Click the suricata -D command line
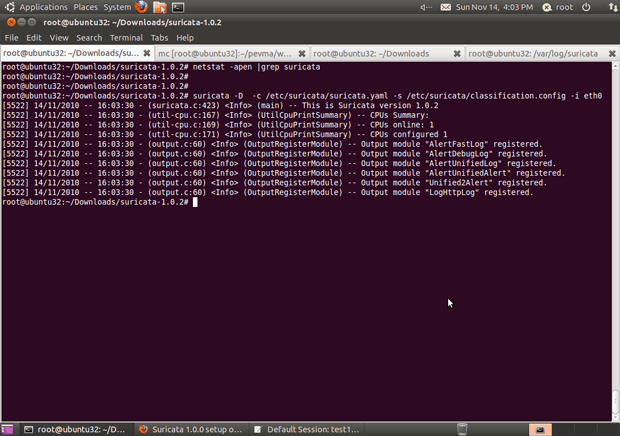 (x=397, y=96)
